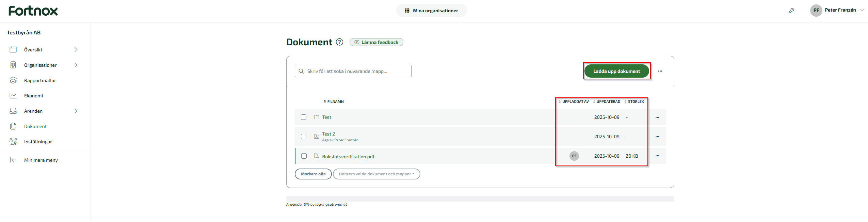Click the Ekonomi chart icon in sidebar
The image size is (868, 222).
coord(13,96)
